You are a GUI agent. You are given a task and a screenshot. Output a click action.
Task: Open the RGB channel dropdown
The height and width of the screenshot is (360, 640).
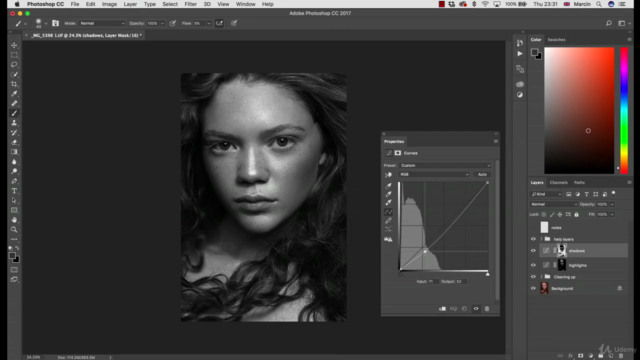(x=434, y=174)
